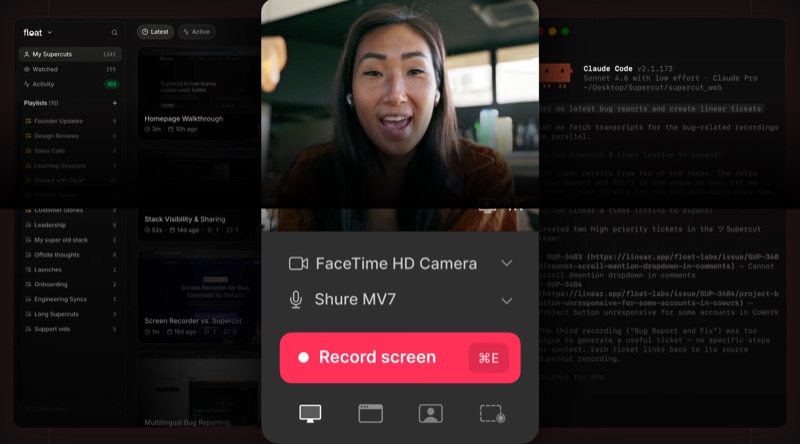Add a new playlist with plus icon

pyautogui.click(x=114, y=103)
